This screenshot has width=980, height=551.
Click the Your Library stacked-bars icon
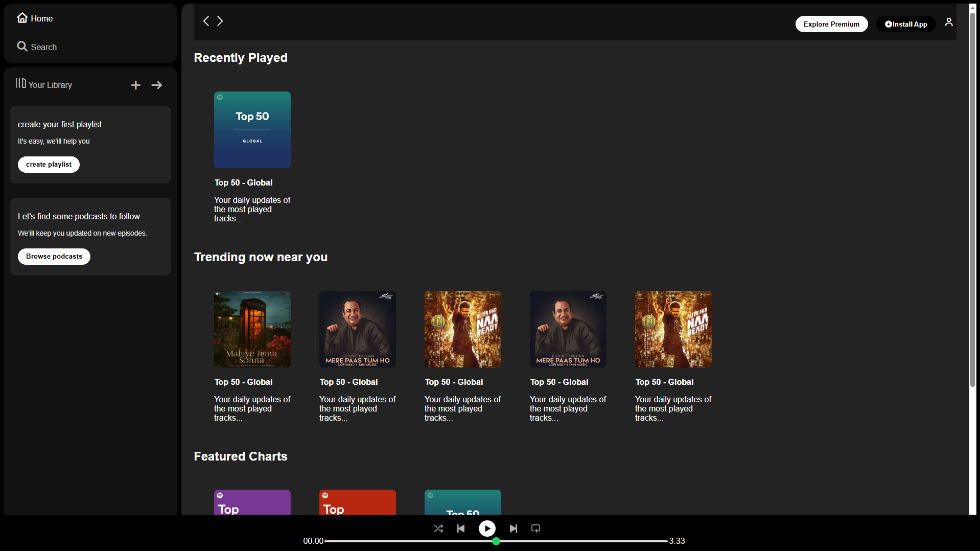click(20, 83)
